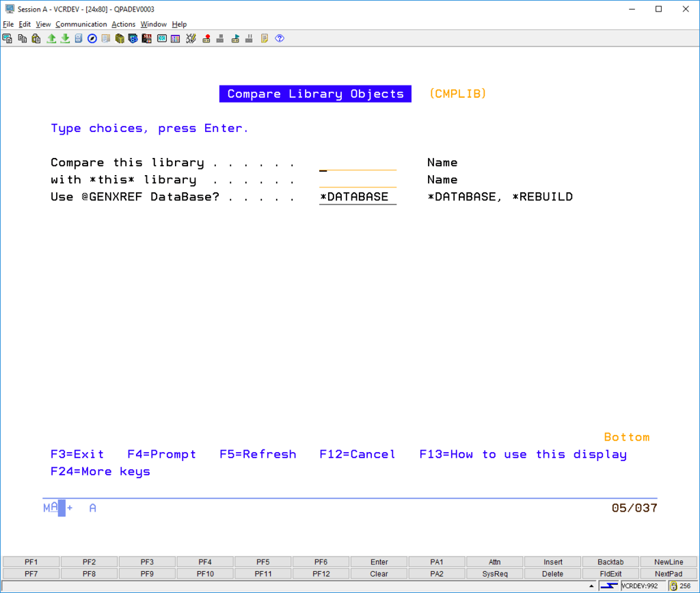Click the olive printer toolbar icon
Image resolution: width=700 pixels, height=593 pixels.
119,38
